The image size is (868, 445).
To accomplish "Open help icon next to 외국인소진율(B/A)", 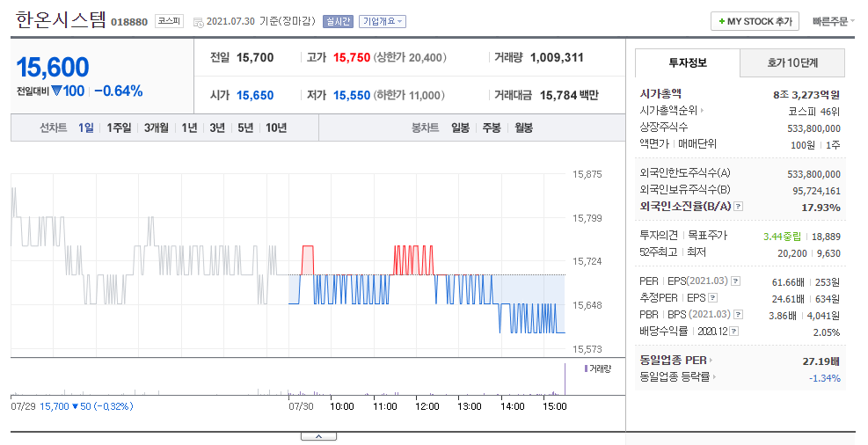I will (x=739, y=207).
